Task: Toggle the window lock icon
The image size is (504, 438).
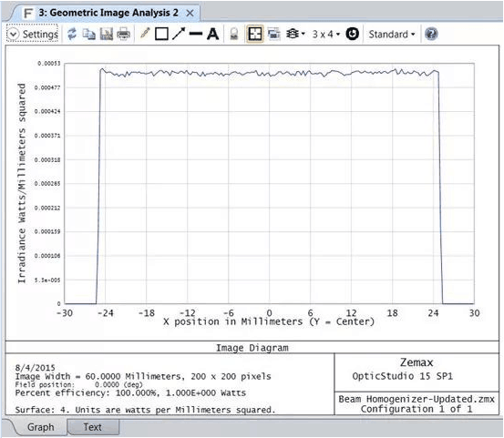Action: (234, 34)
